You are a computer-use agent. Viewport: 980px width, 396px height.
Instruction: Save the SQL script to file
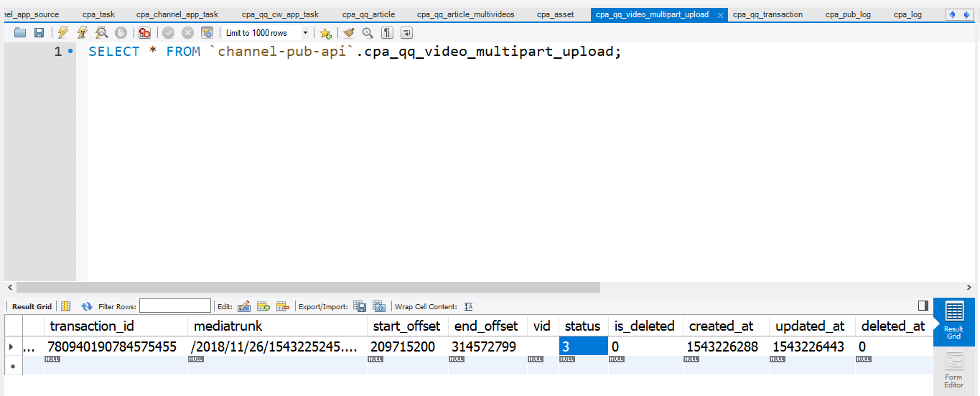pos(39,33)
